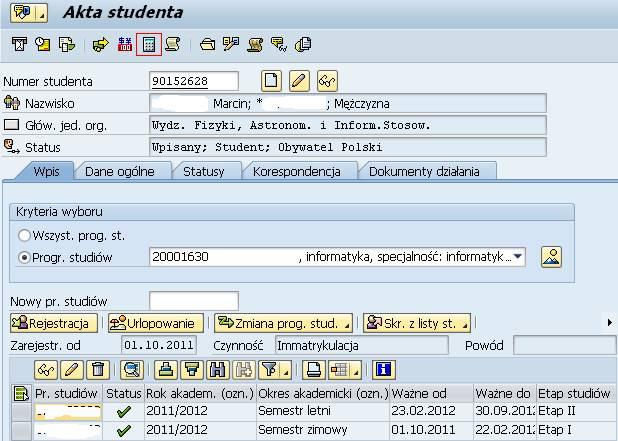
Task: Click the blue information icon
Action: tap(383, 370)
